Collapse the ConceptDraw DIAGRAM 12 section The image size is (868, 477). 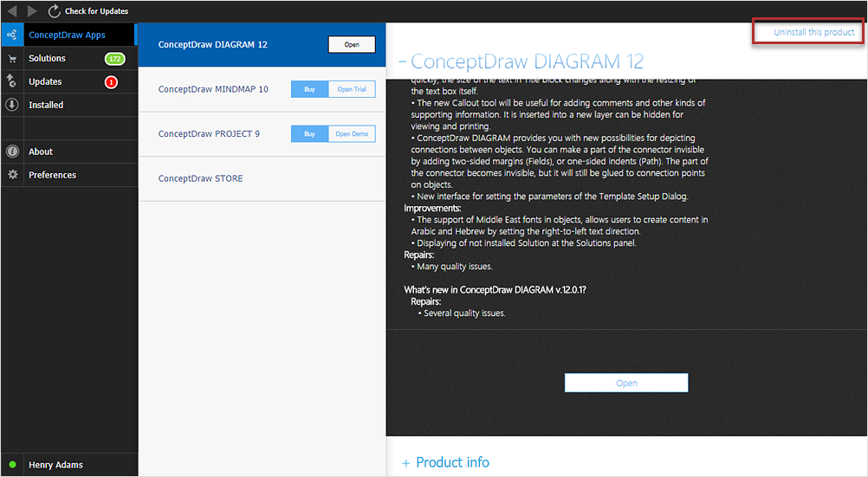coord(403,61)
